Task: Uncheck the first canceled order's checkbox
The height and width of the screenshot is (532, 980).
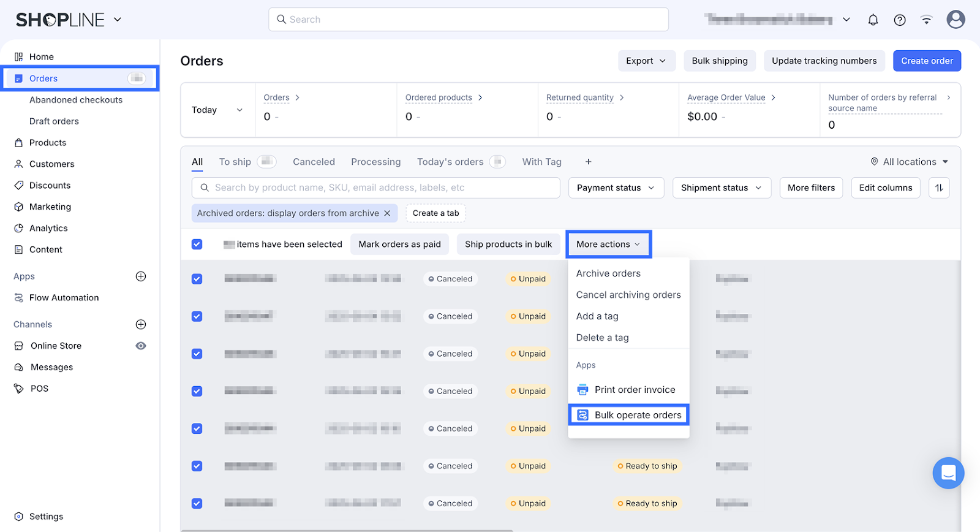Action: coord(197,279)
